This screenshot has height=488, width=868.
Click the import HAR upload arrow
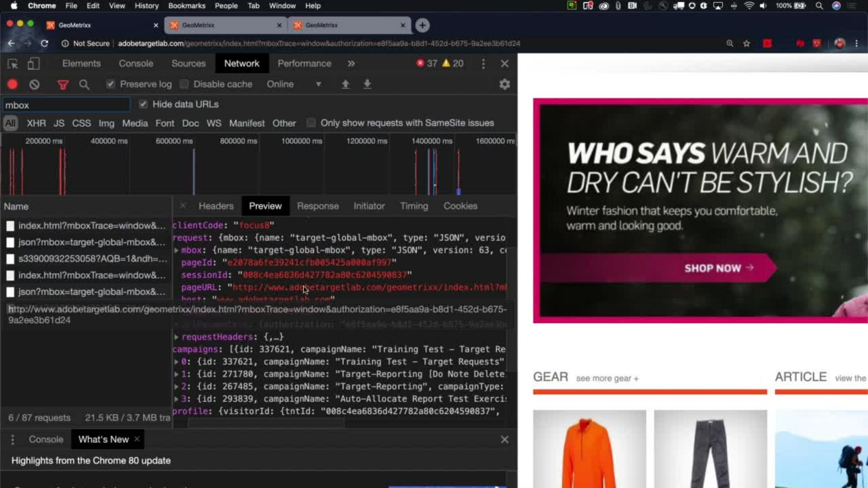(x=345, y=84)
